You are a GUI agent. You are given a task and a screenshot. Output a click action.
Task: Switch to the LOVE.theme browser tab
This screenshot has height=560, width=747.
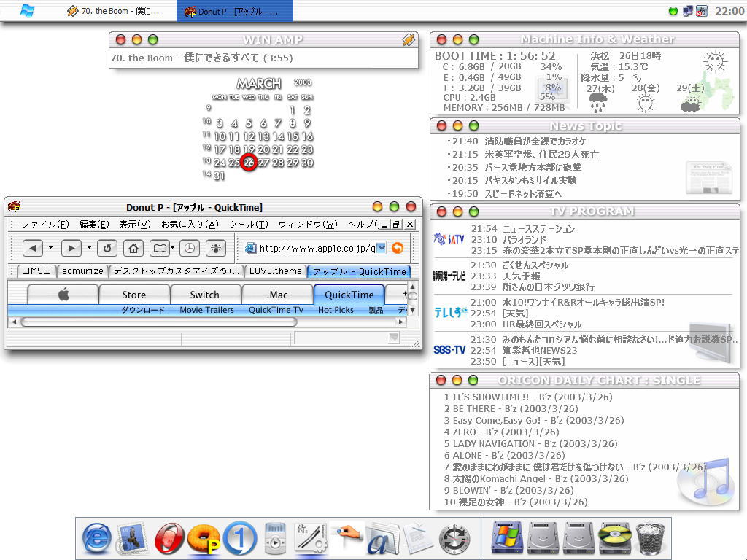tap(275, 271)
